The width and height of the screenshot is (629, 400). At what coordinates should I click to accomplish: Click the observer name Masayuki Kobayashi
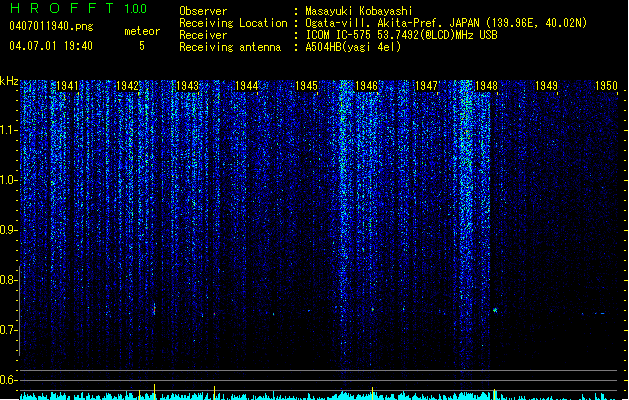pos(359,11)
